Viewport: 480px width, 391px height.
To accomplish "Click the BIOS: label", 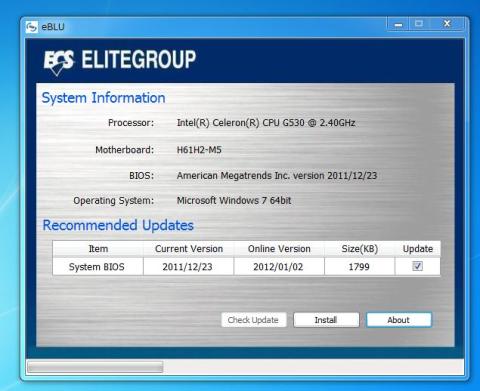I will [142, 176].
